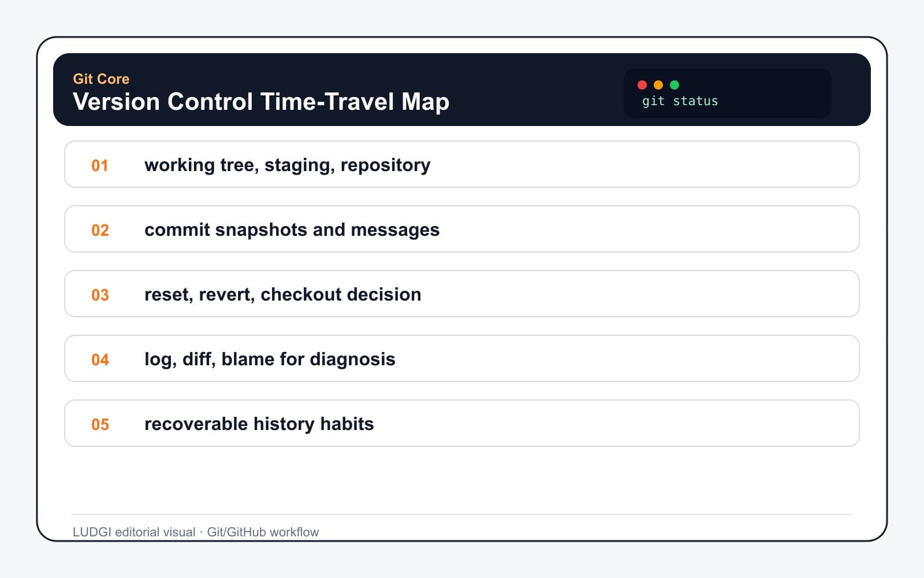Choose 'log, diff, blame for diagnosis' item
This screenshot has height=578, width=924.
coord(462,358)
